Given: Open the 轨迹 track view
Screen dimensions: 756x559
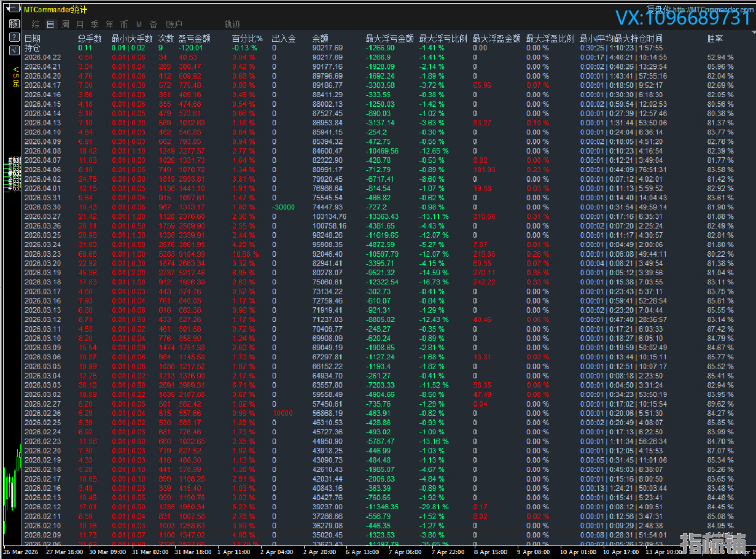Looking at the screenshot, I should pos(232,25).
